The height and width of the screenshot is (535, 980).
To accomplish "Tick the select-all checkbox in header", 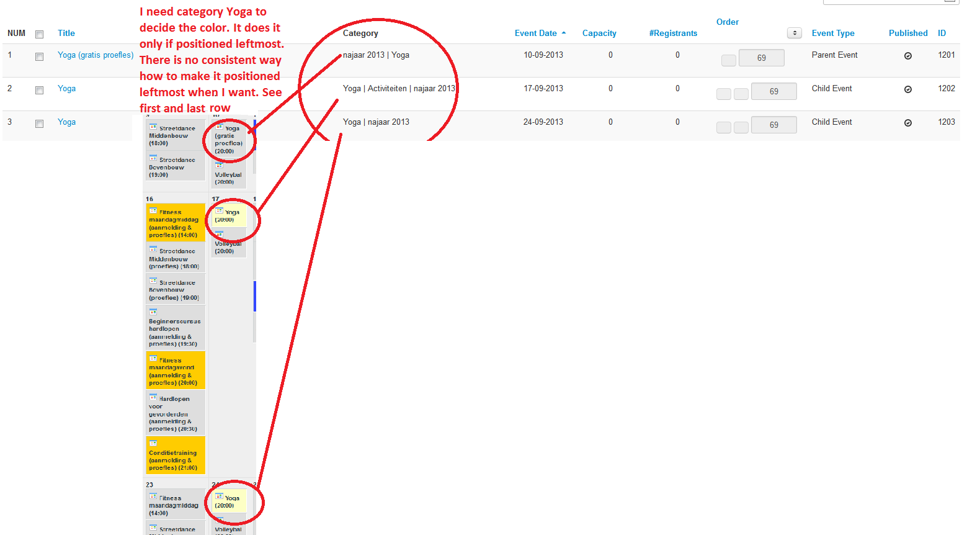I will click(x=39, y=34).
